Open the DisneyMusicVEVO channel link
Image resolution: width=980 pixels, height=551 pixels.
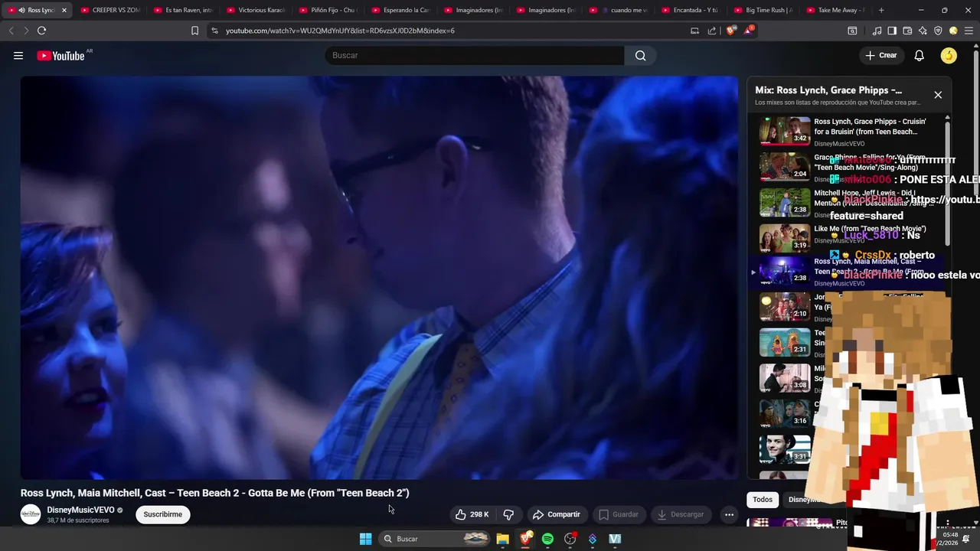80,510
